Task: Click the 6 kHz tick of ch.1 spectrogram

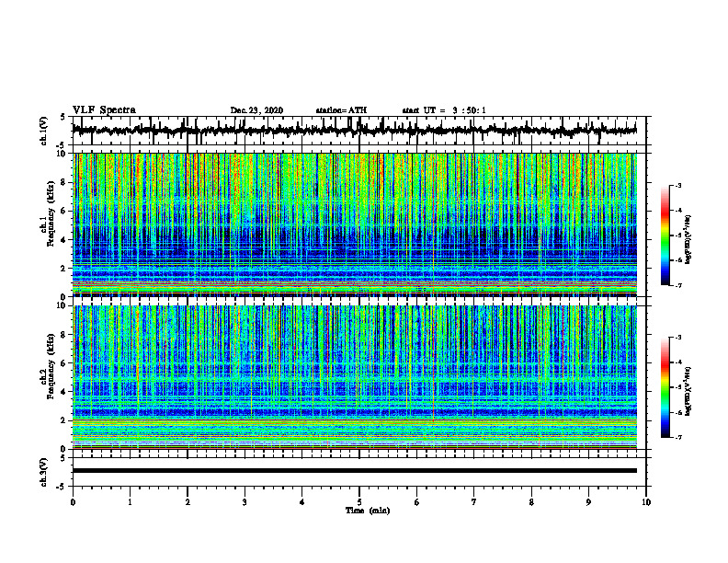Action: click(63, 212)
